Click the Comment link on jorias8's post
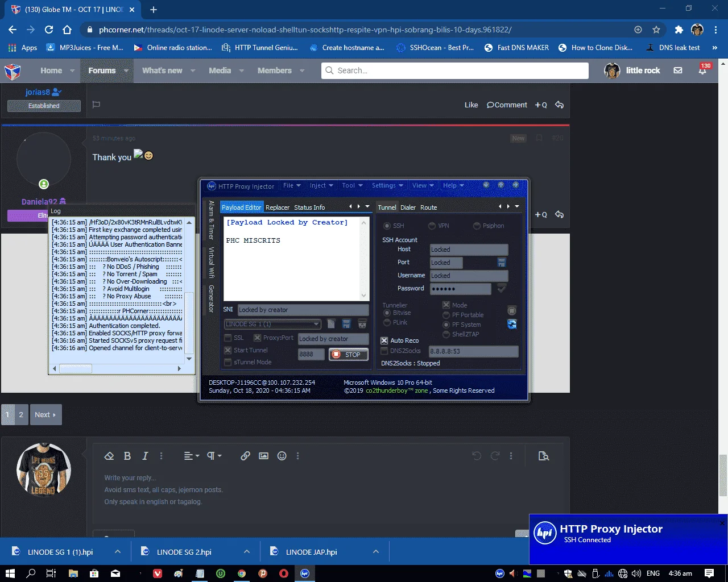The height and width of the screenshot is (582, 728). [x=507, y=105]
